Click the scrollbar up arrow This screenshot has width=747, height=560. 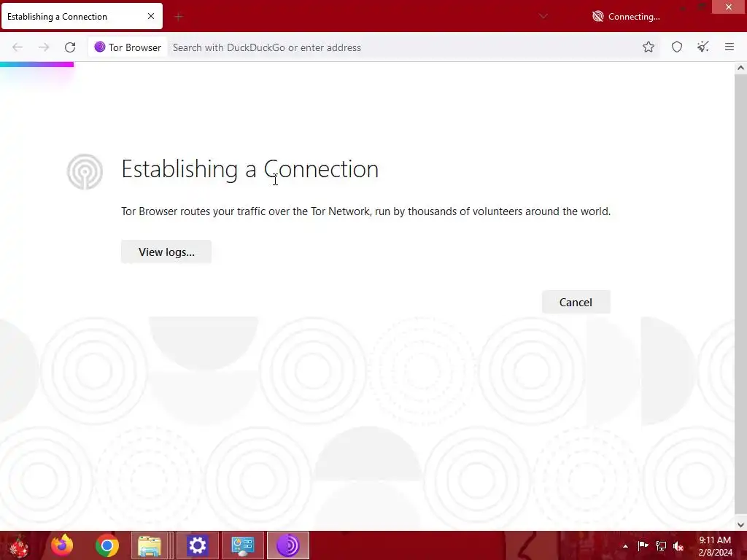[x=740, y=68]
